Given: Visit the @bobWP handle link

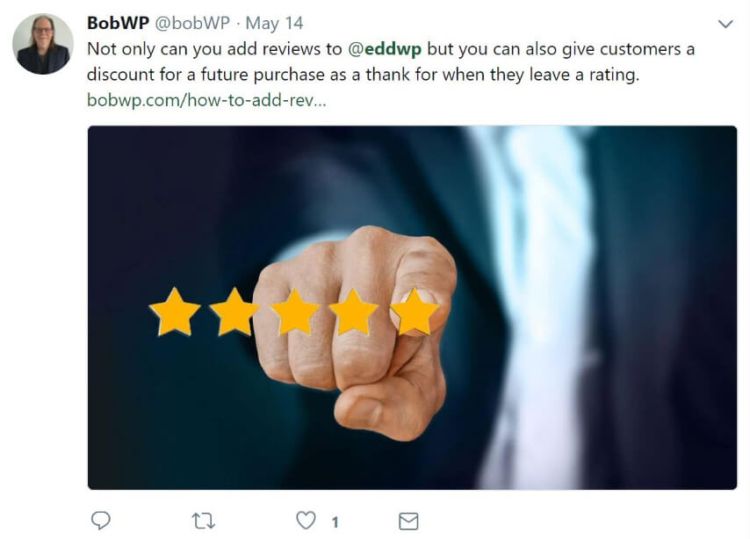Looking at the screenshot, I should 192,23.
